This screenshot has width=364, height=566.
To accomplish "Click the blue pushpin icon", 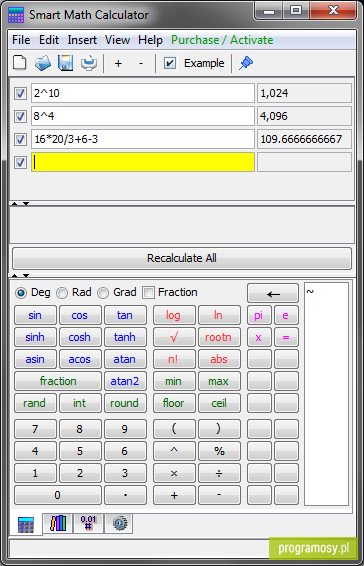I will click(246, 63).
